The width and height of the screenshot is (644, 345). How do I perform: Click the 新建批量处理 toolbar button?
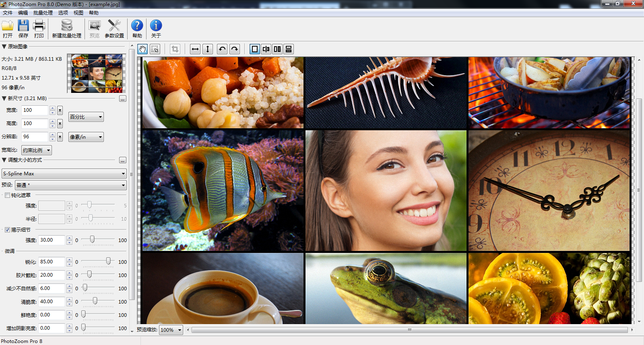click(67, 29)
